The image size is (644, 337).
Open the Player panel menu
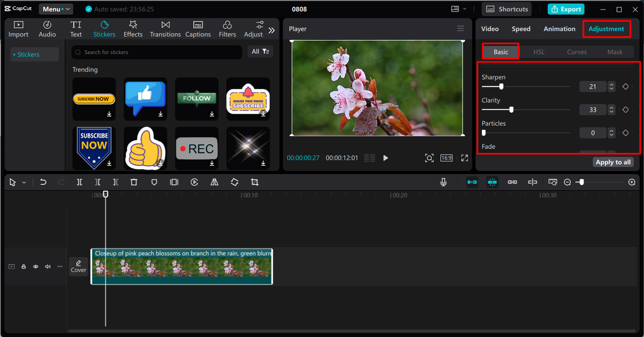tap(460, 29)
